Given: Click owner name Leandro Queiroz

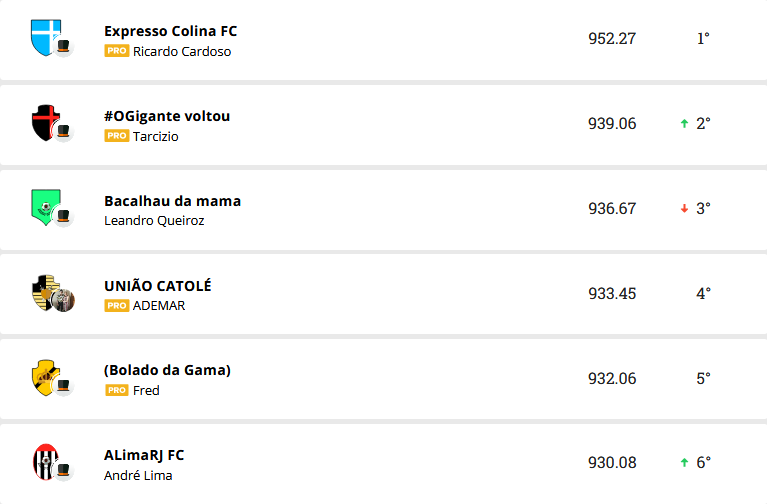Looking at the screenshot, I should coord(154,221).
